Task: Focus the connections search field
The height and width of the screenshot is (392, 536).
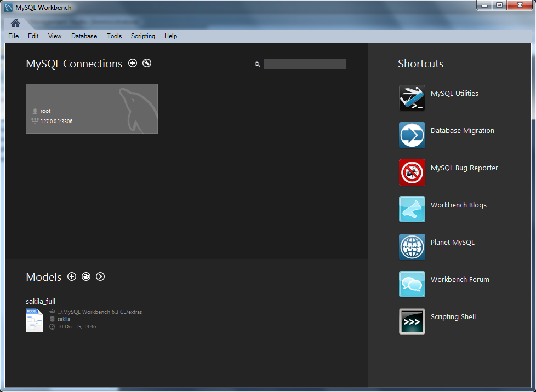Action: [x=305, y=64]
